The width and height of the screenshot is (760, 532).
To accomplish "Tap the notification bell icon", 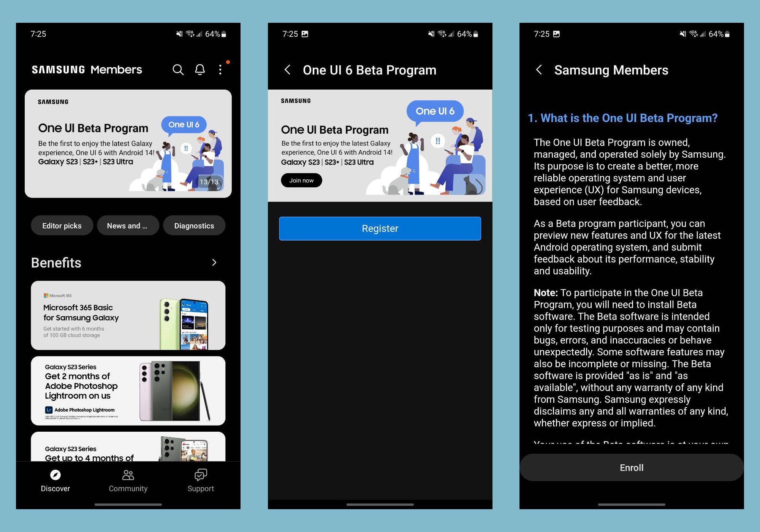I will 199,69.
